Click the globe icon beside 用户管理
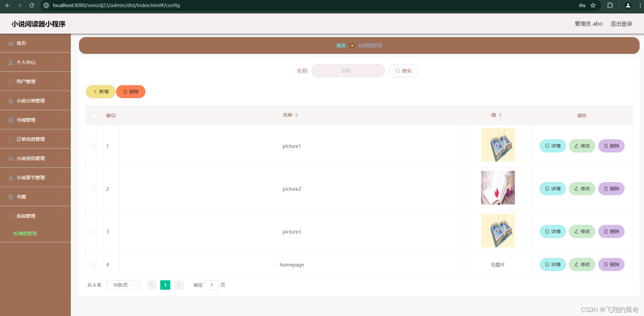This screenshot has width=644, height=316. tap(11, 82)
